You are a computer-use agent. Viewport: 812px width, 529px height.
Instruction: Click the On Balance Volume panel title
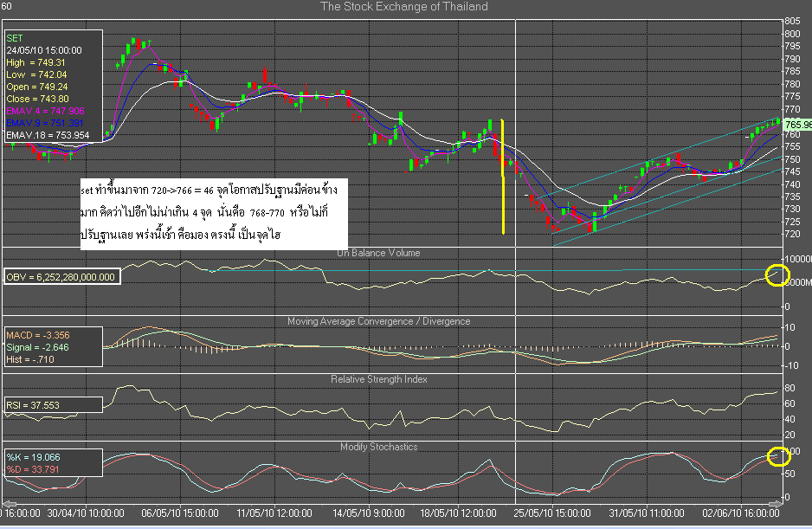378,253
